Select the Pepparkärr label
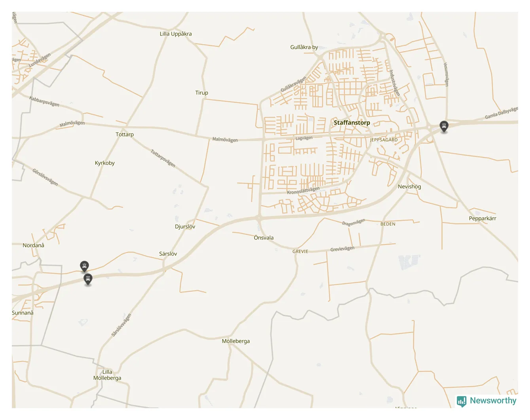The width and height of the screenshot is (530, 420). click(482, 218)
